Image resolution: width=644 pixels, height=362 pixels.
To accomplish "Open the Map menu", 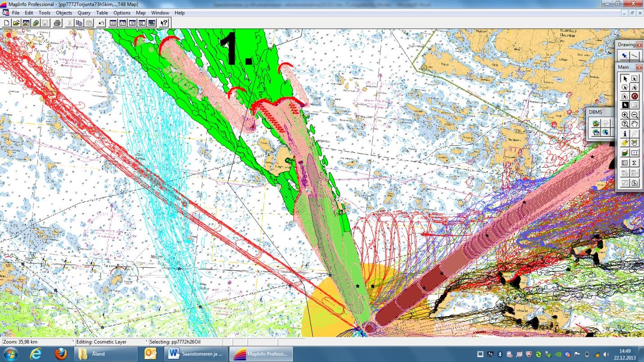I will click(141, 13).
